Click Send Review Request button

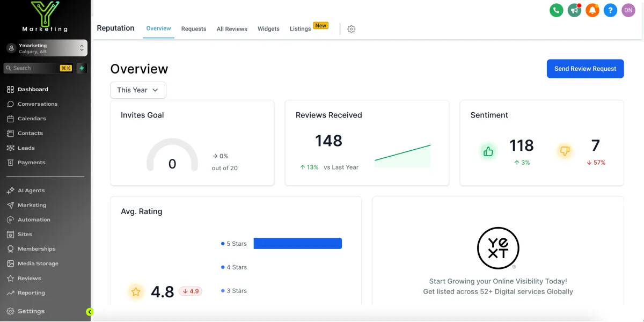pyautogui.click(x=585, y=69)
